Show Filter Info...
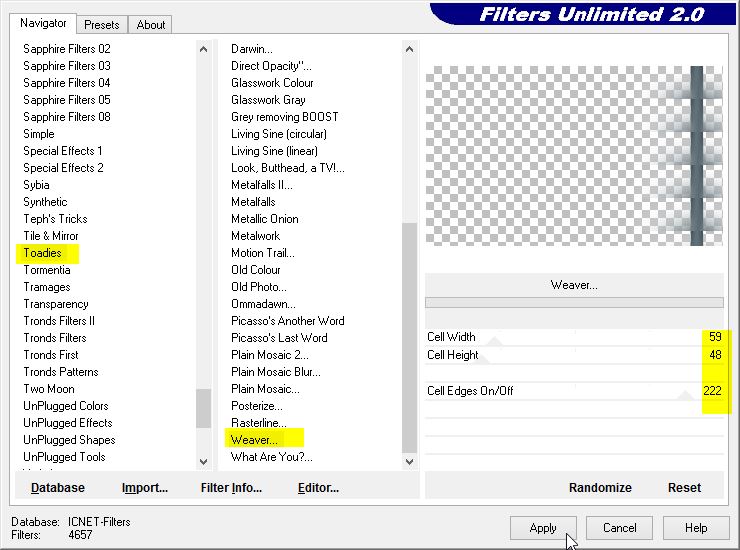740x550 pixels. [231, 488]
